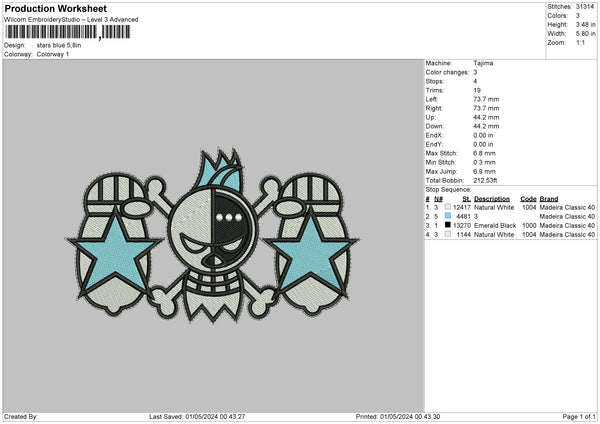Click the blue swatch in stop row 2
This screenshot has height=424, width=600.
pyautogui.click(x=448, y=216)
